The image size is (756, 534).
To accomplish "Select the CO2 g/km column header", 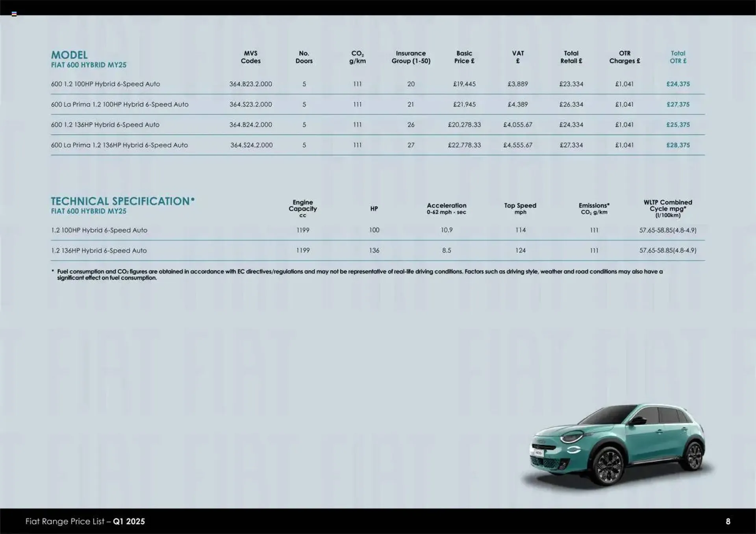I will pyautogui.click(x=357, y=57).
